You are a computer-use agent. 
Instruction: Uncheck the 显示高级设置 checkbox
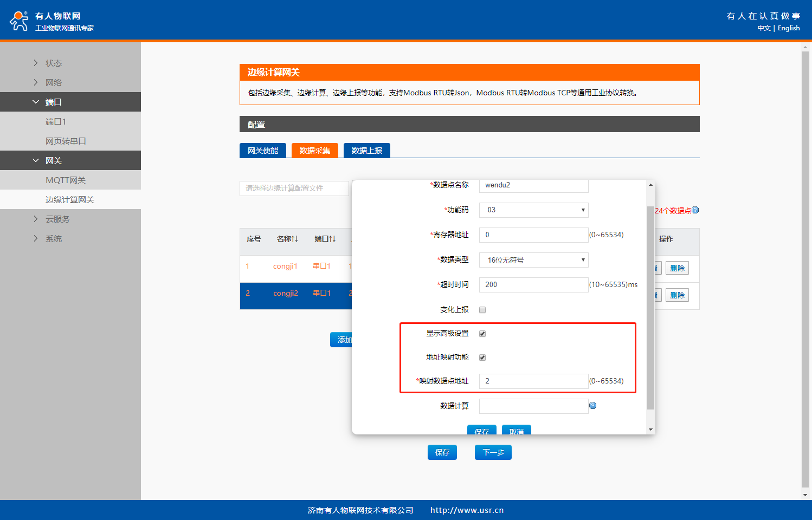pyautogui.click(x=482, y=334)
